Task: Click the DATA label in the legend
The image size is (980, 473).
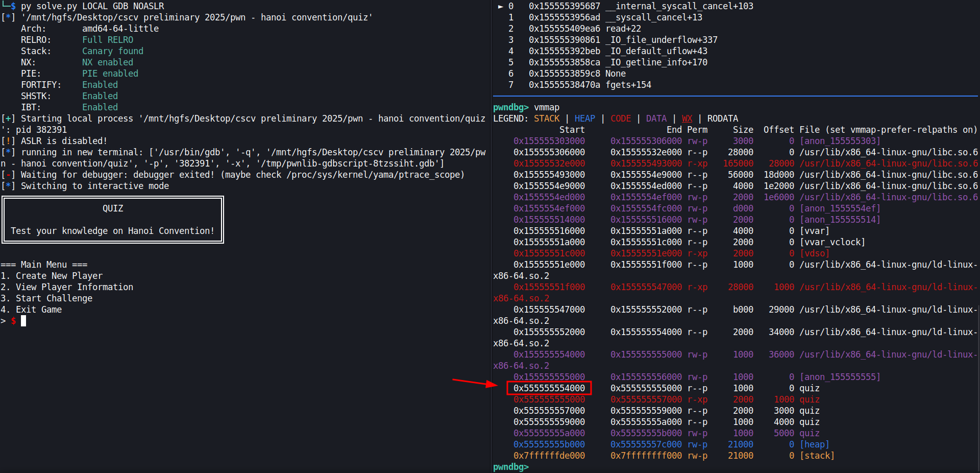Action: (656, 119)
